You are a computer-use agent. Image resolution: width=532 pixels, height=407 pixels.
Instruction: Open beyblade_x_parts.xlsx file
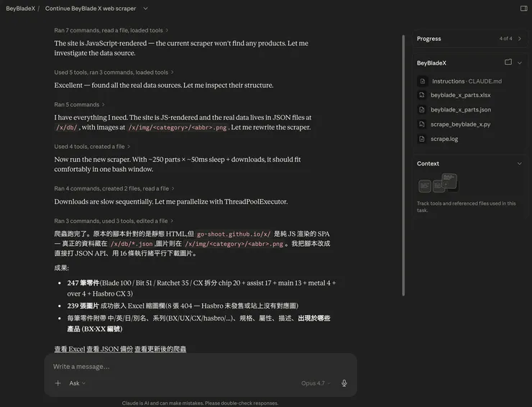[x=460, y=95]
